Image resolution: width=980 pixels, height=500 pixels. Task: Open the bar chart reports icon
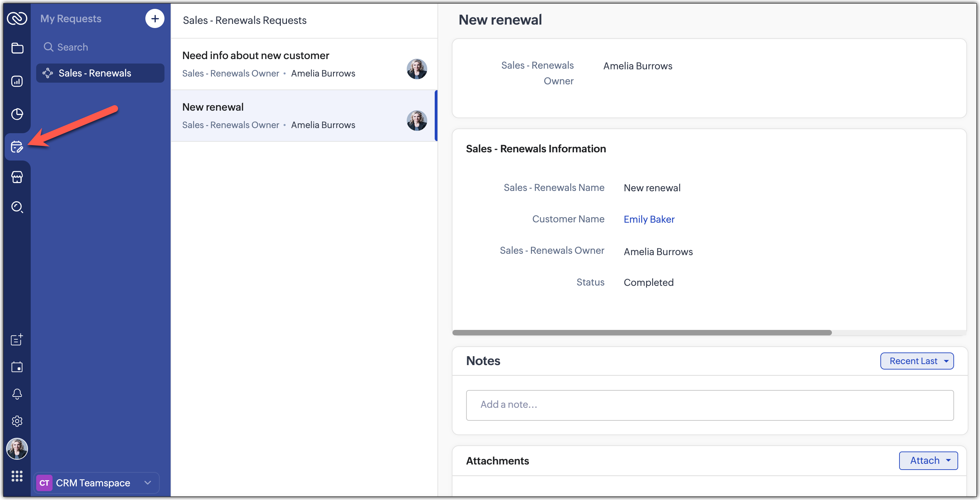point(17,81)
